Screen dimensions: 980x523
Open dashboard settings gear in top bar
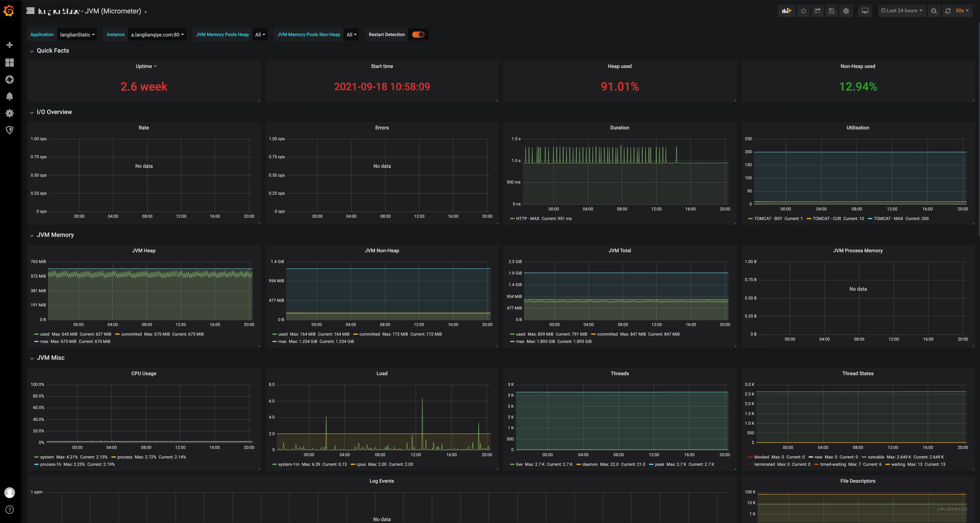(x=846, y=11)
